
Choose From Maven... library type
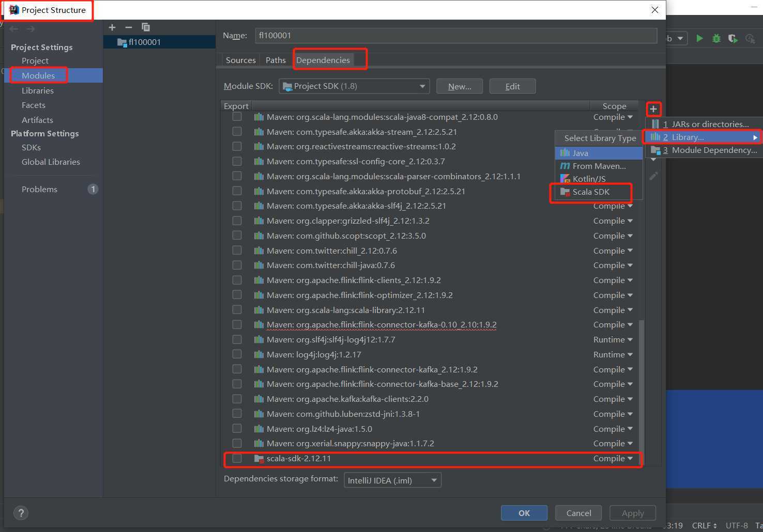(x=599, y=166)
